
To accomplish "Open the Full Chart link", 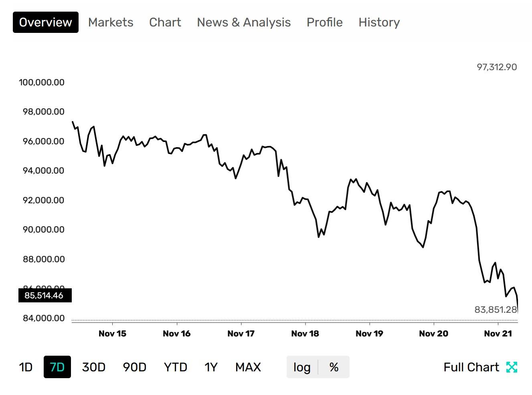I will click(471, 367).
